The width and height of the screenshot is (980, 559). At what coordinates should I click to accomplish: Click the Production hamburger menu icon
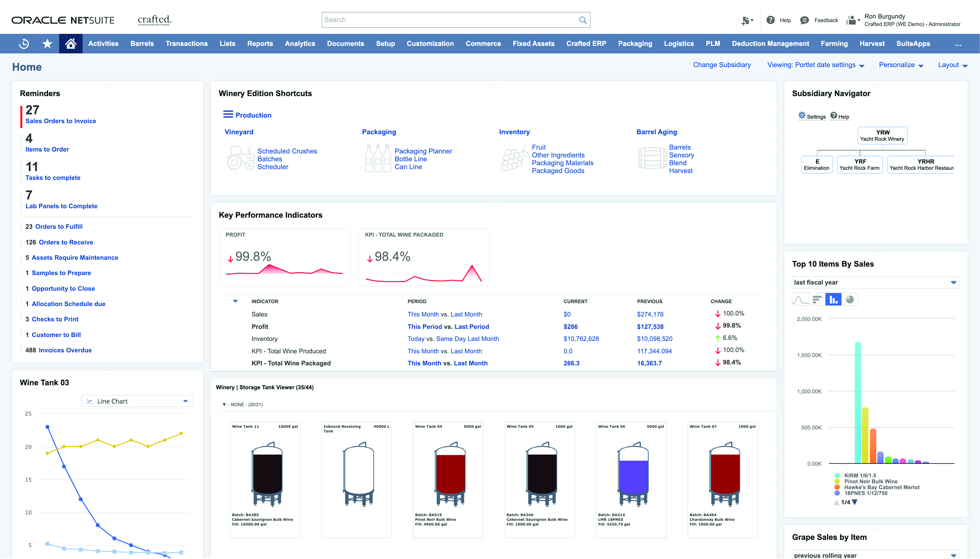point(228,114)
